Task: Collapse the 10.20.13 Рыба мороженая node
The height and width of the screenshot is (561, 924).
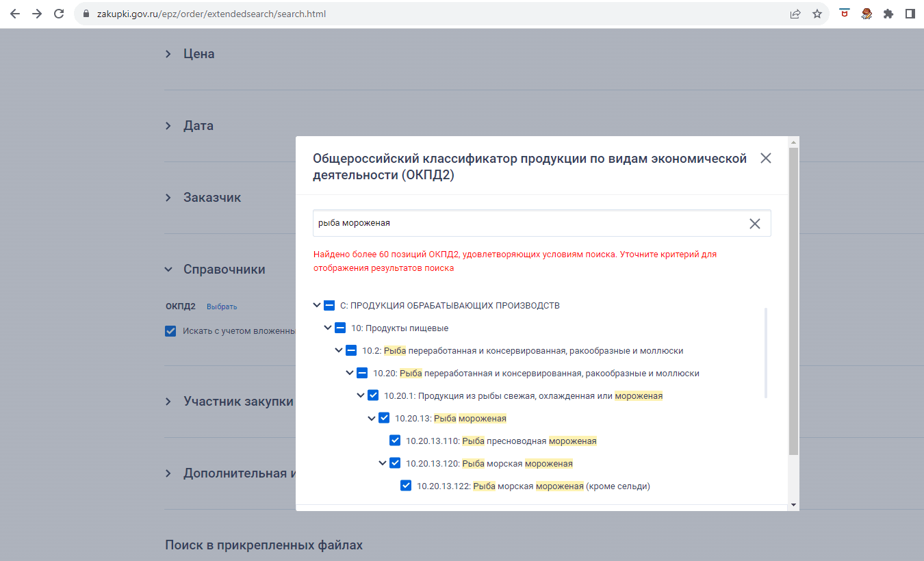Action: tap(372, 418)
